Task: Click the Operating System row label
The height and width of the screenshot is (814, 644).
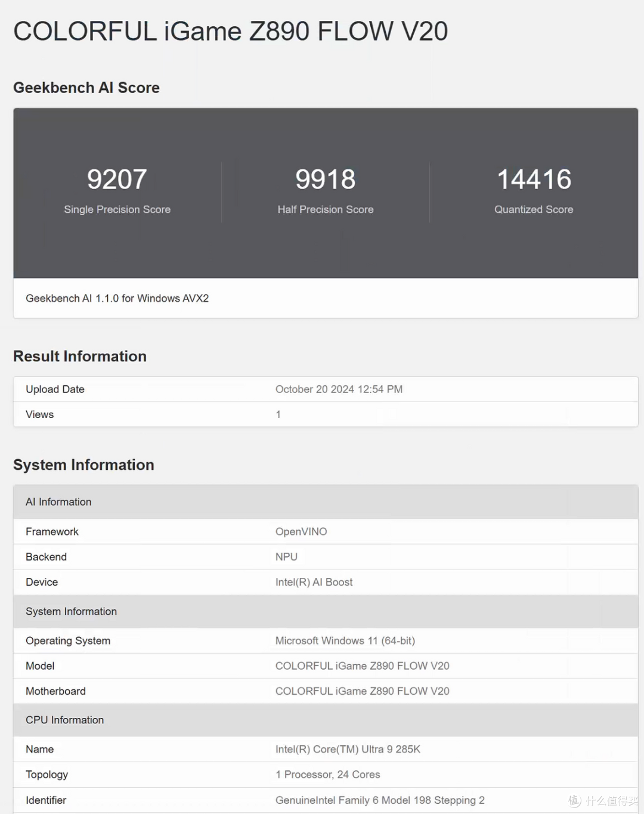Action: (x=68, y=641)
